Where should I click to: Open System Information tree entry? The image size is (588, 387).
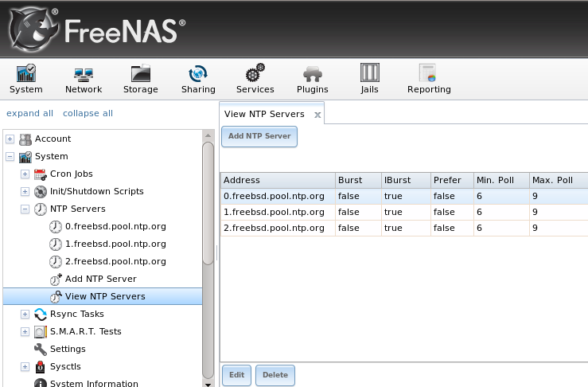click(x=94, y=383)
